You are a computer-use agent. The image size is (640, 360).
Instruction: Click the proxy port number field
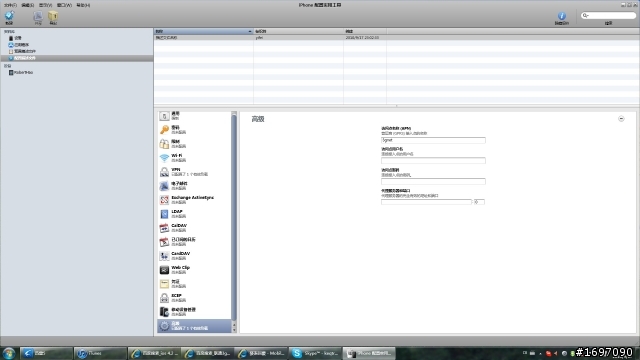pyautogui.click(x=479, y=202)
